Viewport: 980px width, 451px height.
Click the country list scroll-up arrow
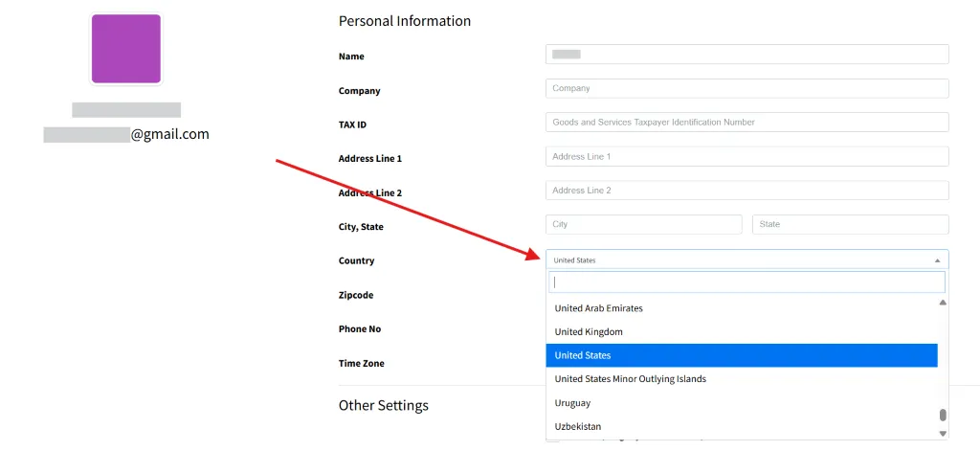pos(942,303)
